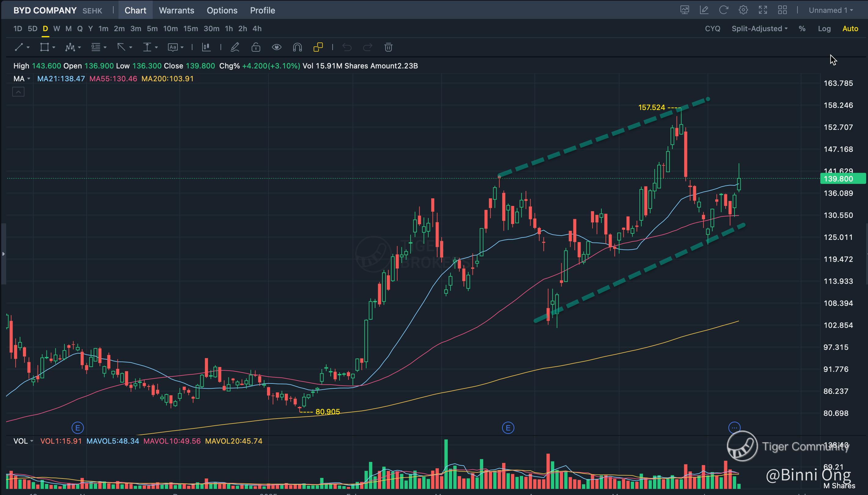The image size is (868, 495).
Task: Select the magnet snap tool icon
Action: (297, 47)
